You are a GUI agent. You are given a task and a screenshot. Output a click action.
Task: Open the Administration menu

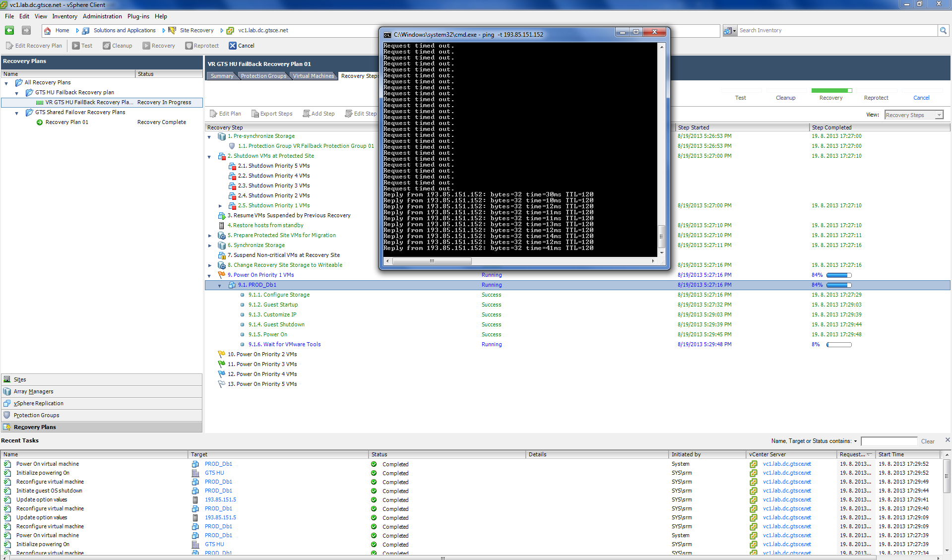click(102, 16)
